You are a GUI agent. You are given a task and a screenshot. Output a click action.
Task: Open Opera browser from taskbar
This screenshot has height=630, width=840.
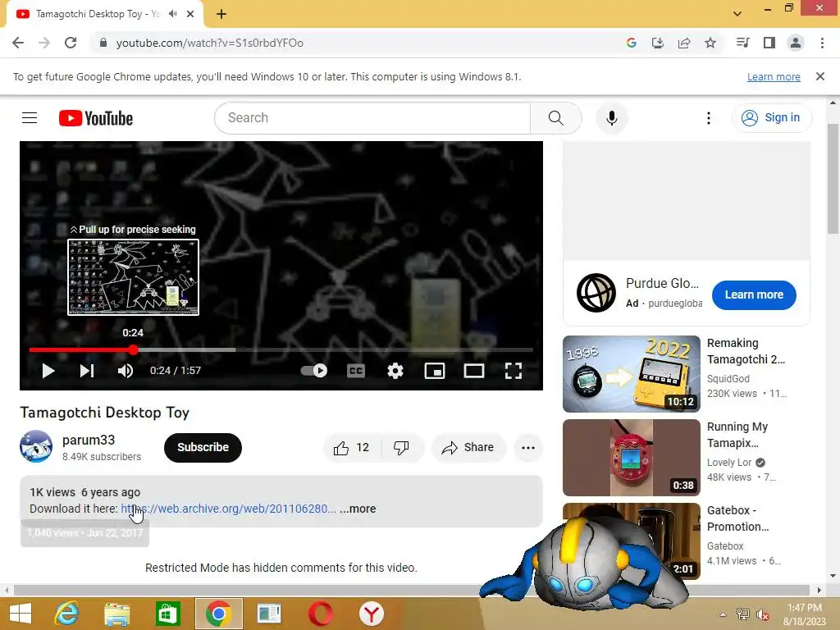tap(321, 614)
